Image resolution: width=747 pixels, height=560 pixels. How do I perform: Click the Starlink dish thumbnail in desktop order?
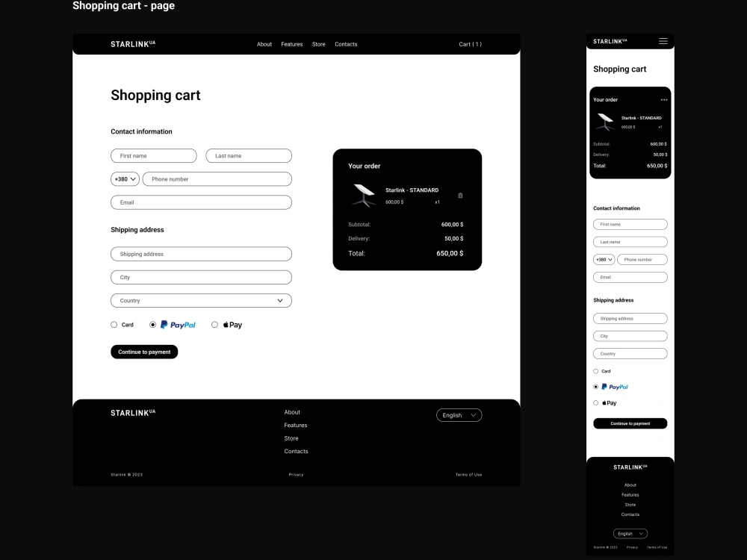pos(364,196)
